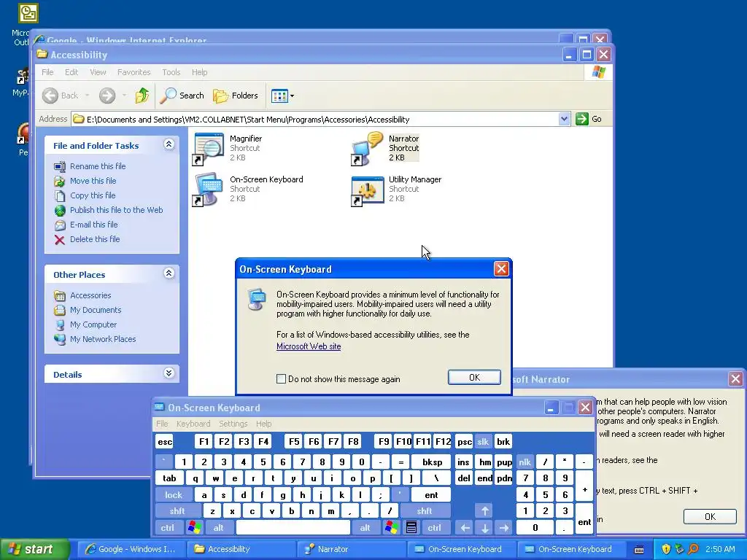This screenshot has width=747, height=560.
Task: Open the Help menu in Accessibility window
Action: coord(200,72)
